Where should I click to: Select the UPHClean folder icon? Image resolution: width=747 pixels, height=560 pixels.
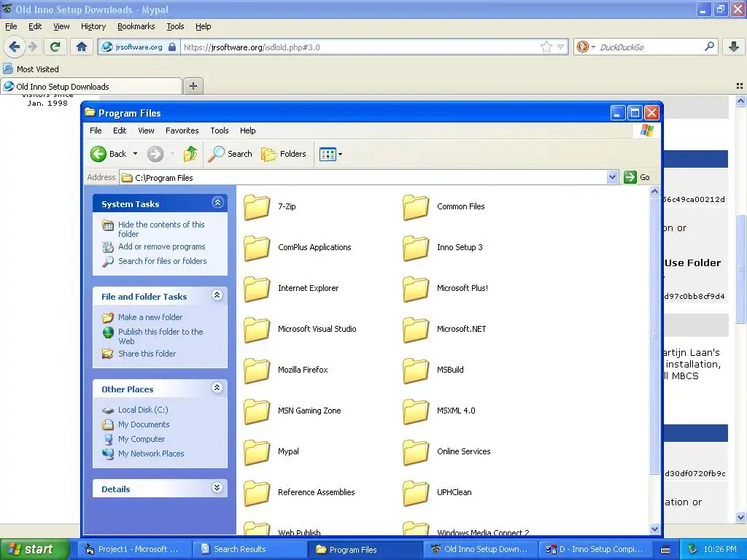click(416, 493)
